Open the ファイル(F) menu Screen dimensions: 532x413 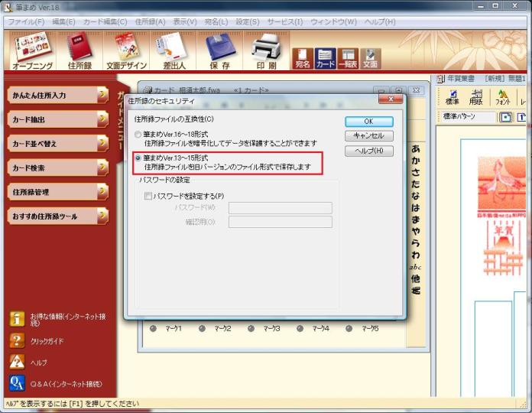click(x=26, y=21)
